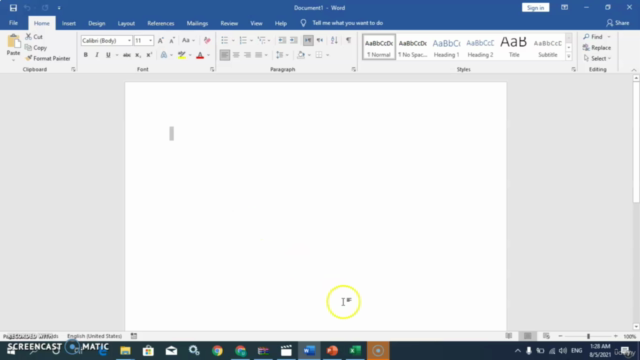Open the Paragraph dialog launcher
This screenshot has width=640, height=360.
pyautogui.click(x=353, y=70)
